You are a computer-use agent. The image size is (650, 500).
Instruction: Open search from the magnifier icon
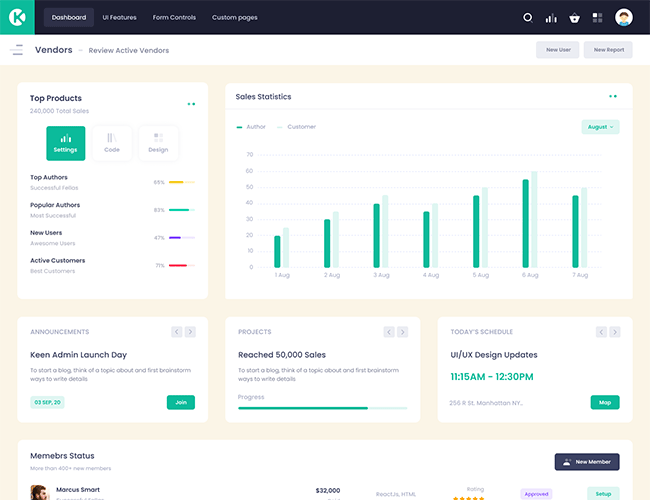click(x=528, y=17)
